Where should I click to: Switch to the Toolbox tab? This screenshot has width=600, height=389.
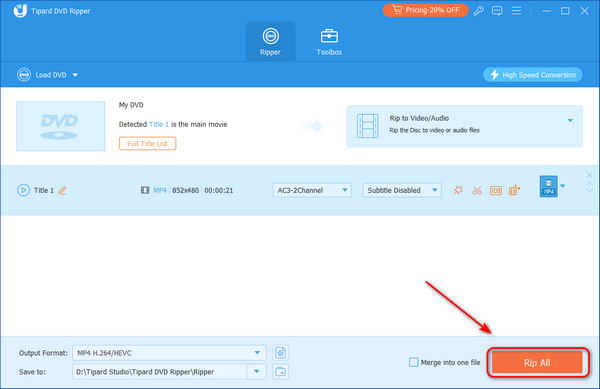pos(329,42)
